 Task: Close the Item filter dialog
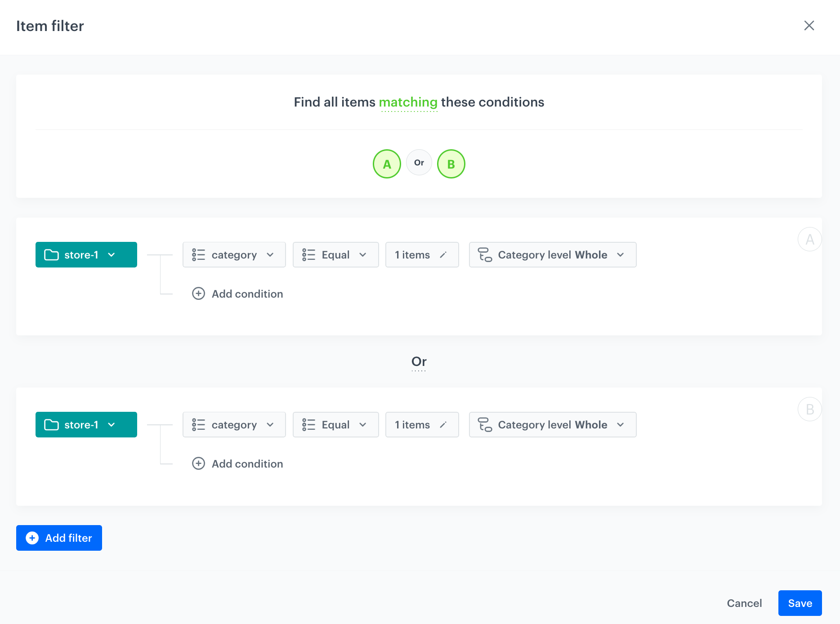point(809,26)
